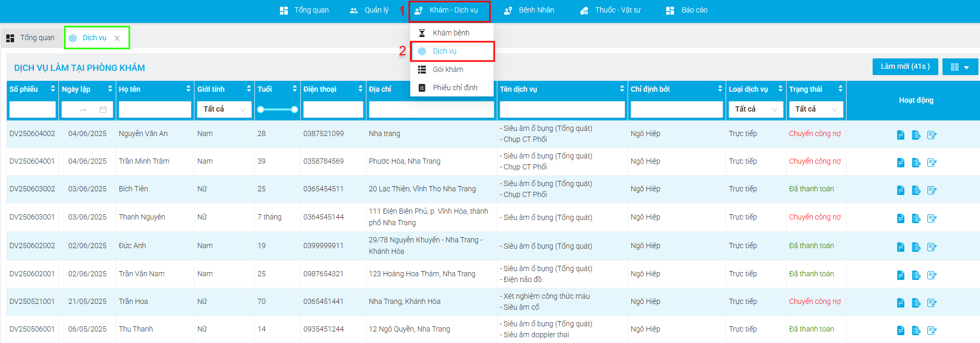
Task: Click right handle of Tuổi age slider
Action: [295, 109]
